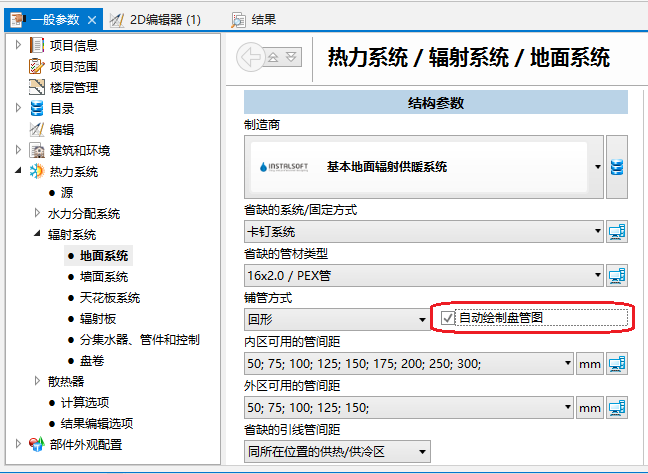Click monitor icon next to 16x2.0 / PEX管 dropdown
648x474 pixels.
[617, 275]
